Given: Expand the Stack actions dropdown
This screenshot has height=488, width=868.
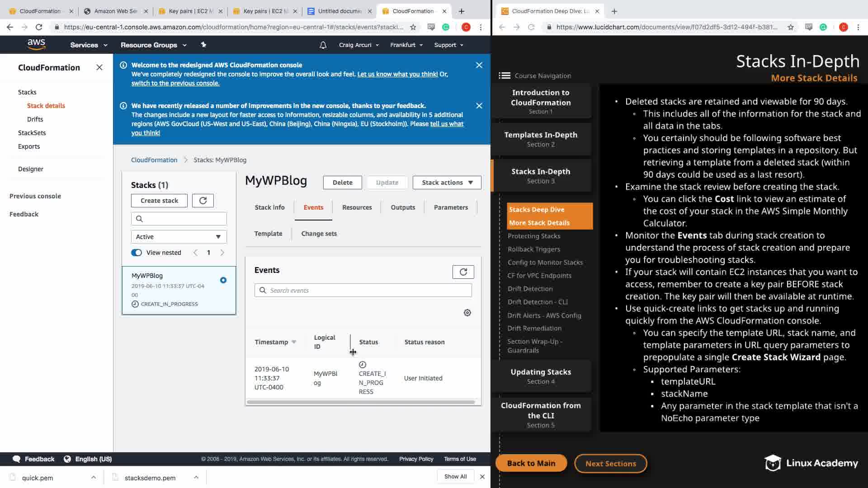Looking at the screenshot, I should 447,183.
